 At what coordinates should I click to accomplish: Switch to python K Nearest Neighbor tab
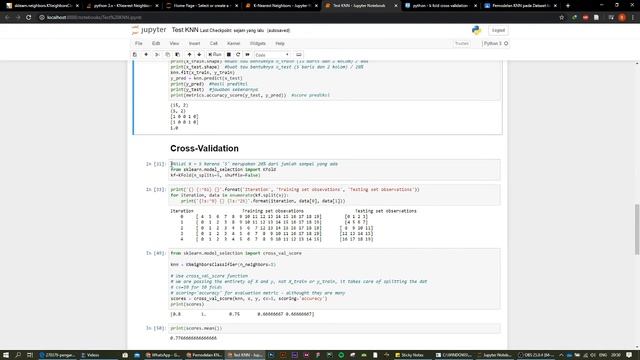point(122,6)
